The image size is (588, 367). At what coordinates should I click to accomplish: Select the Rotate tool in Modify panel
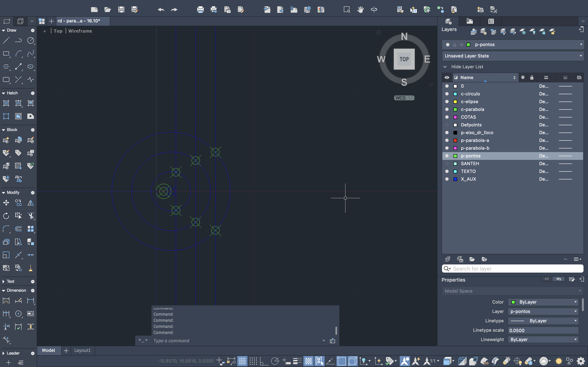6,216
